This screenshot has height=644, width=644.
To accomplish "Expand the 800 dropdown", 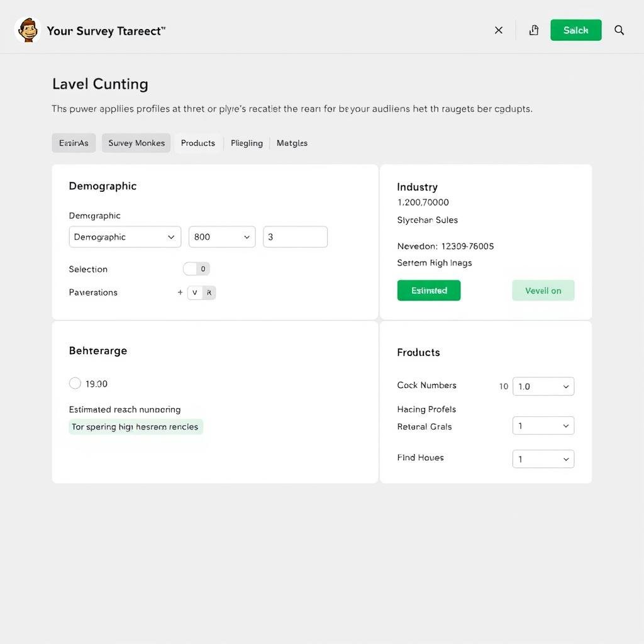I will click(x=221, y=236).
